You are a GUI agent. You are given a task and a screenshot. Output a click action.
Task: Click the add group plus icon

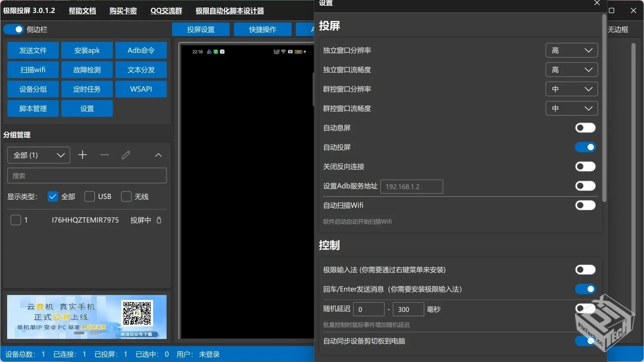click(82, 155)
